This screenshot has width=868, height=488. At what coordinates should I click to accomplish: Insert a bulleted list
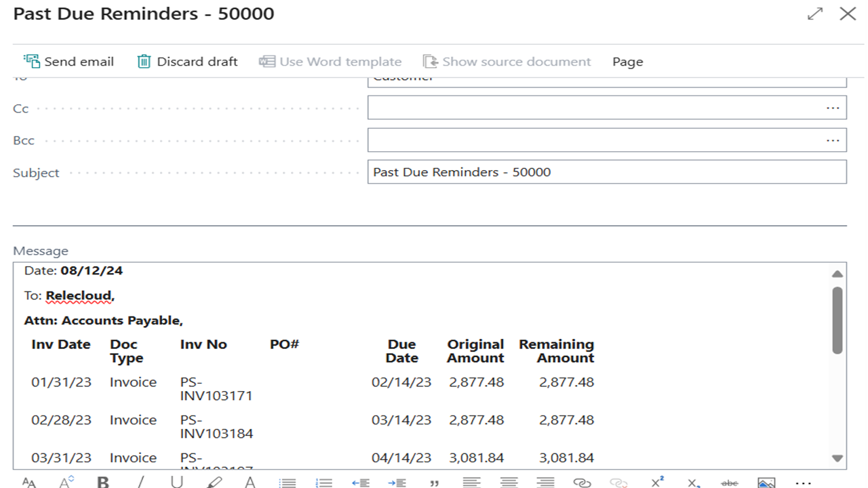(x=288, y=482)
